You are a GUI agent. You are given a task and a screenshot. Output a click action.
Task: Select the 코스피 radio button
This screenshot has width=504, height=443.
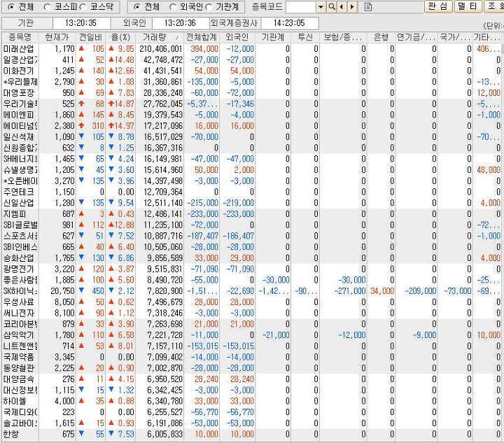click(46, 7)
